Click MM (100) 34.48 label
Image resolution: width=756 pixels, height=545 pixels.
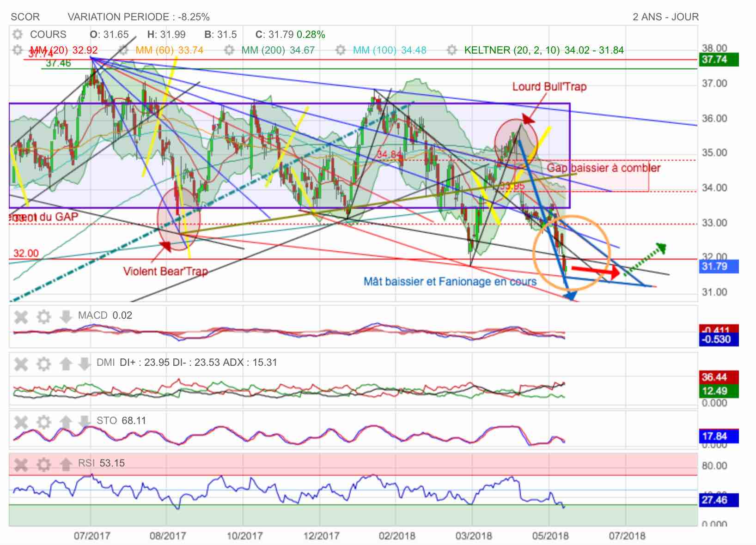tap(390, 50)
